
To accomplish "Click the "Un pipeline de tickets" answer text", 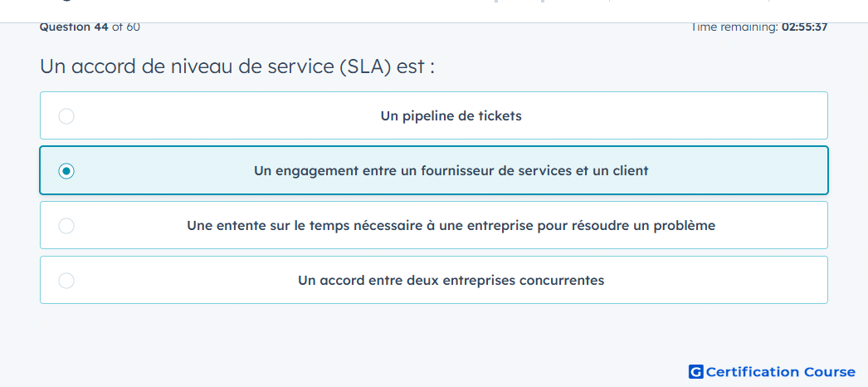I will tap(451, 116).
